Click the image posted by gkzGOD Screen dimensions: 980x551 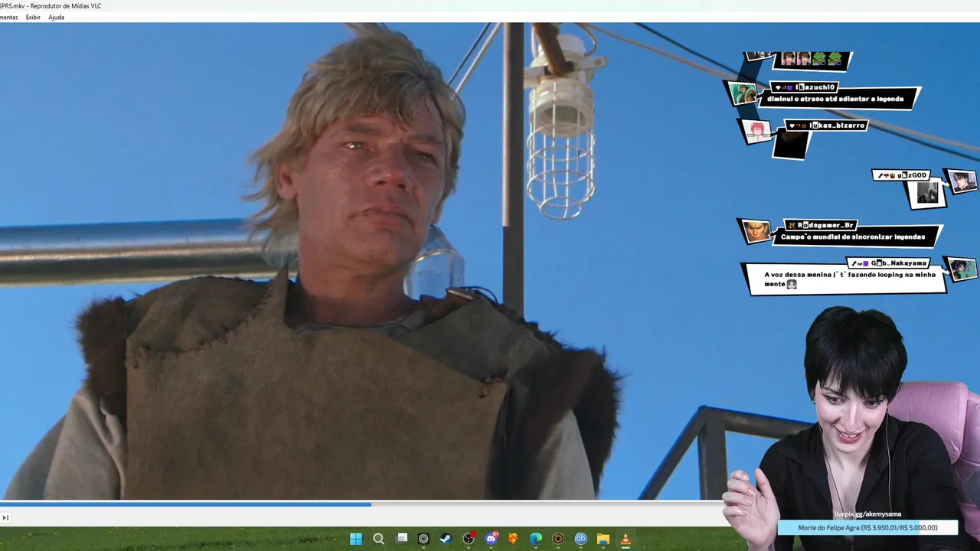[927, 193]
